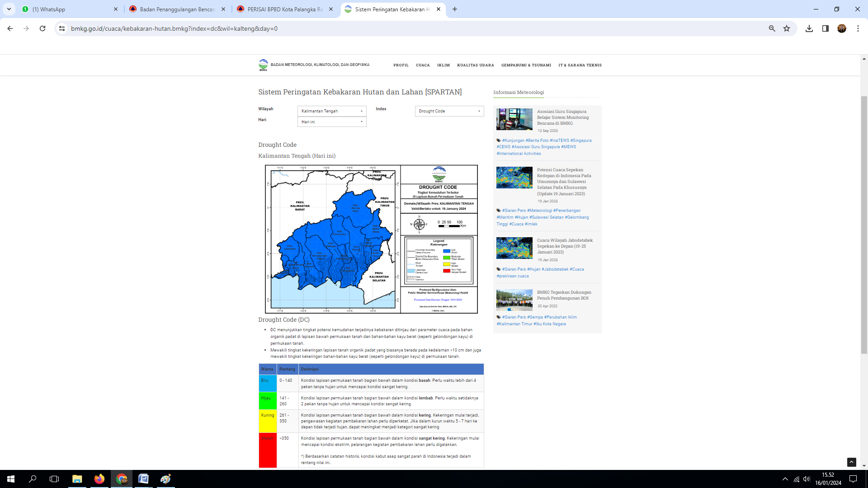This screenshot has height=488, width=868.
Task: Open PROFIL menu
Action: click(x=401, y=65)
